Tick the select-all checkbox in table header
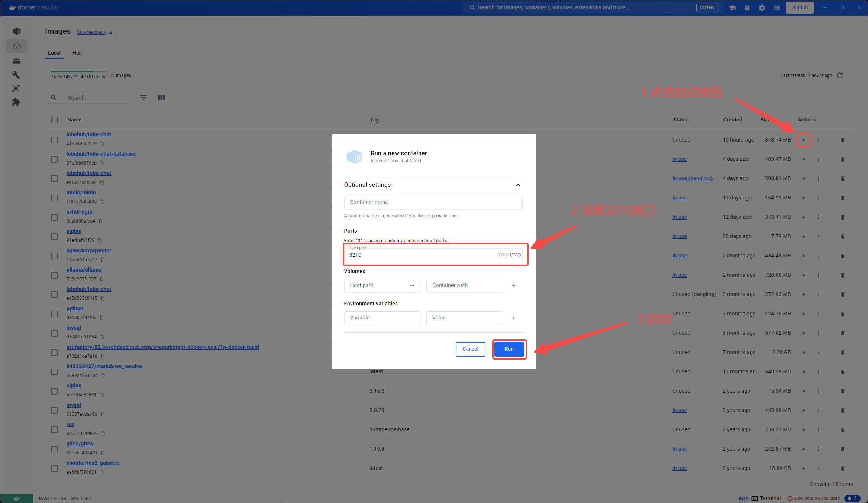The height and width of the screenshot is (503, 868). click(x=54, y=120)
